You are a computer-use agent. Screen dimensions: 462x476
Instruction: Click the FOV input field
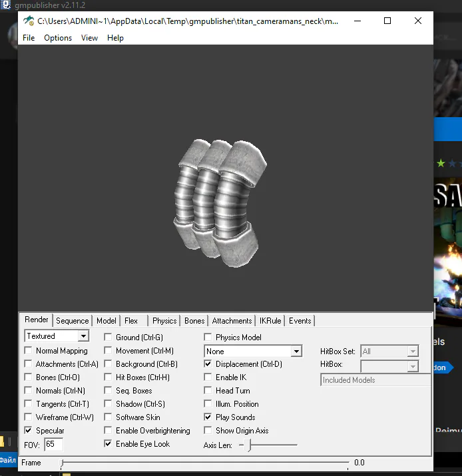54,445
